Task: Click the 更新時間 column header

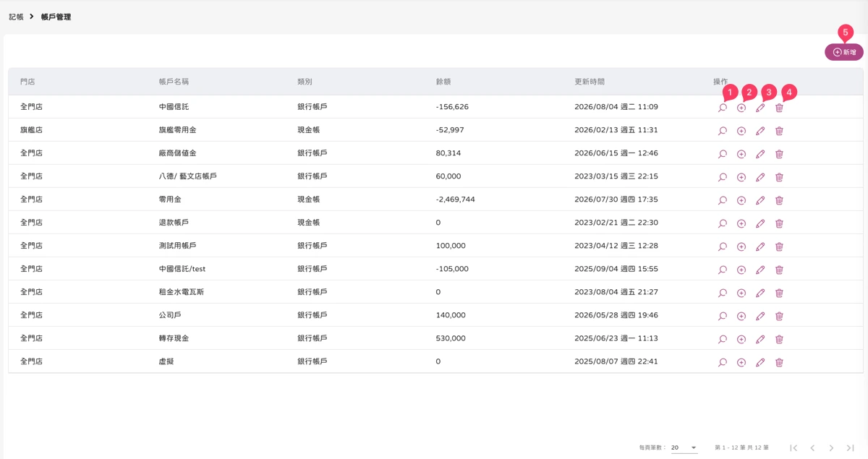Action: click(x=590, y=82)
